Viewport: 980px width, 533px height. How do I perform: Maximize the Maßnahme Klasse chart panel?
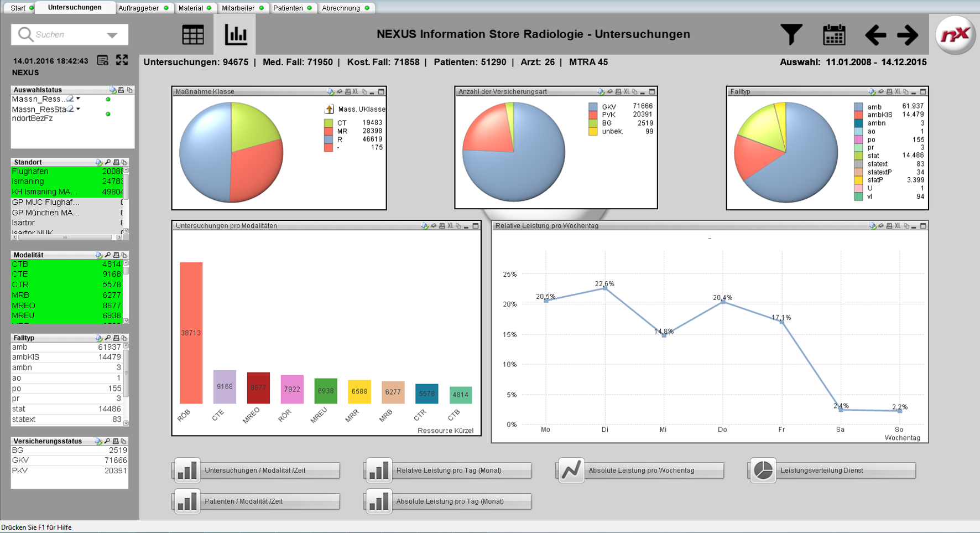tap(381, 92)
